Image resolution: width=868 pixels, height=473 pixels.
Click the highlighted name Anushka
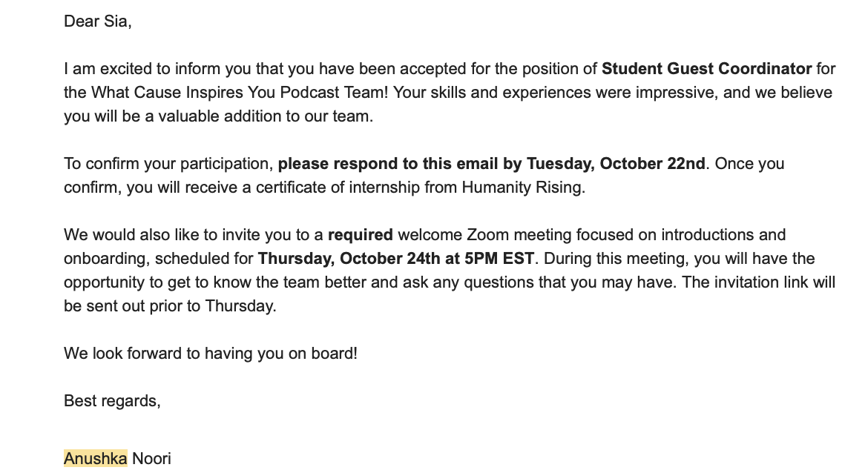[x=95, y=459]
